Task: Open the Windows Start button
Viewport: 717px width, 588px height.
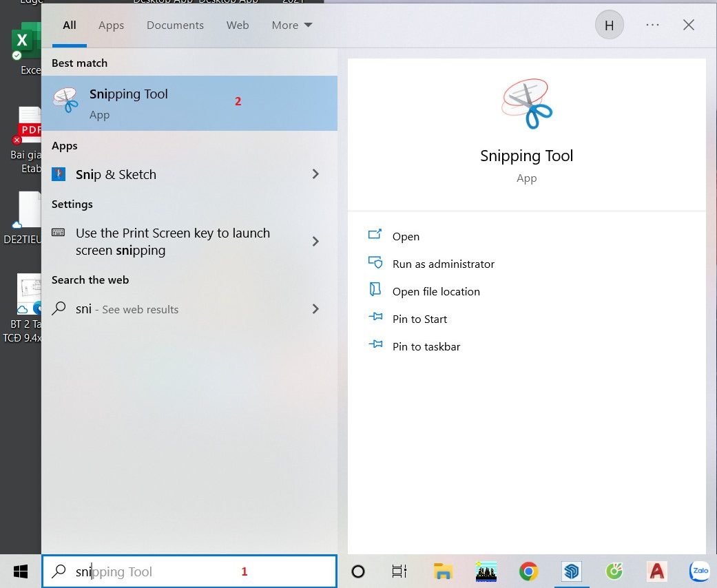Action: click(21, 571)
